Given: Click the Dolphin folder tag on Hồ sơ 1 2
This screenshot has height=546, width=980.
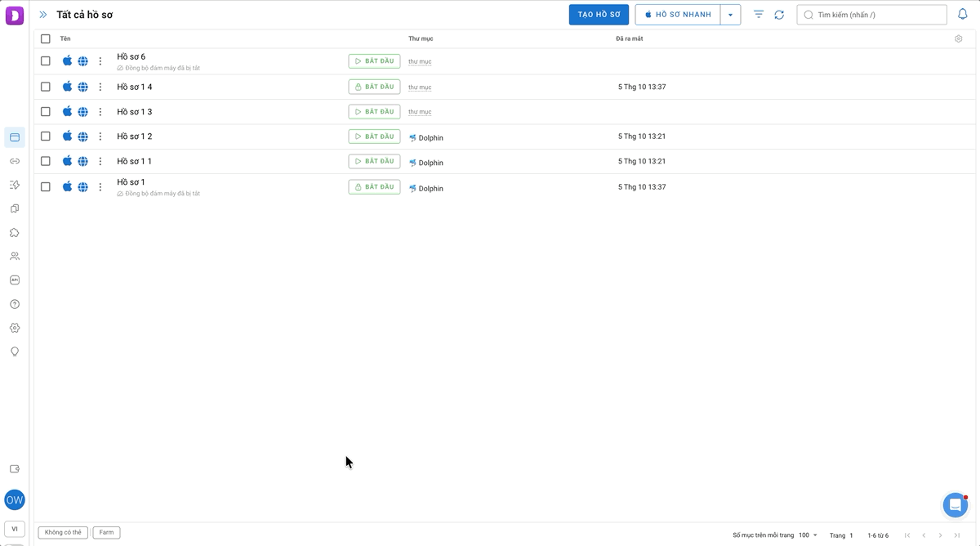Looking at the screenshot, I should point(426,137).
